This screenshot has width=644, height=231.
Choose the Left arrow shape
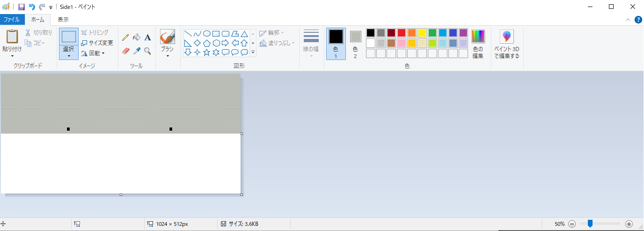tap(234, 43)
